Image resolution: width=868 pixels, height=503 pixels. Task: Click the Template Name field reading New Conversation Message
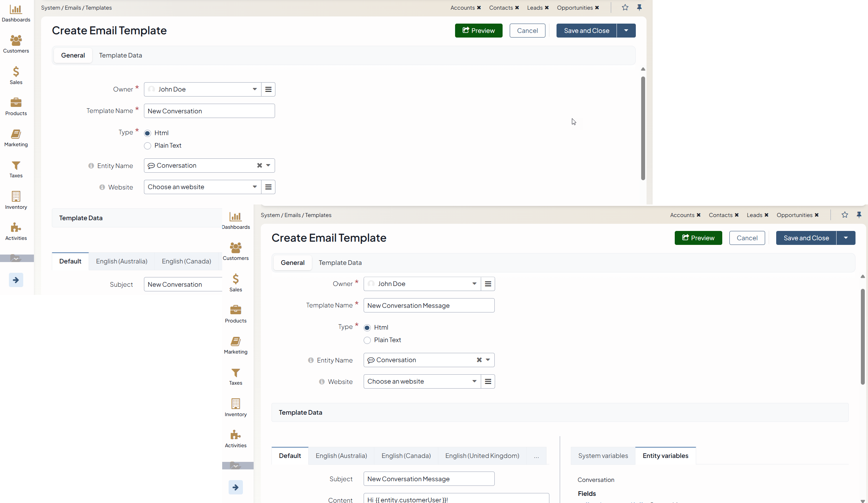[x=429, y=306]
